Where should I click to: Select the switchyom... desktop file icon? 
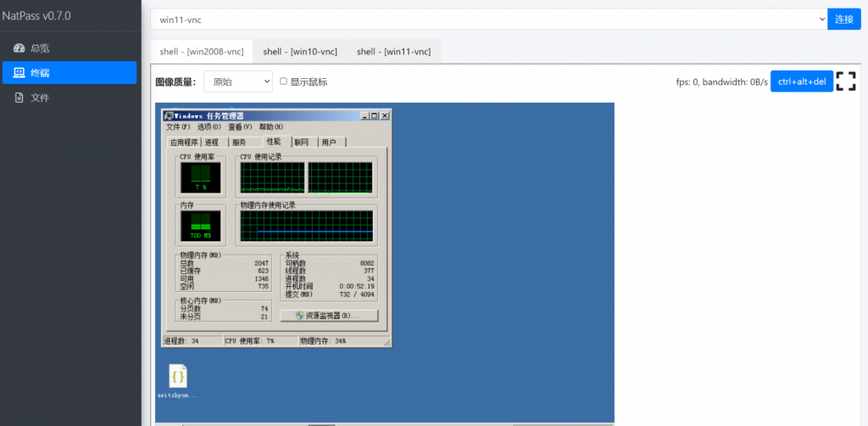[x=178, y=381]
